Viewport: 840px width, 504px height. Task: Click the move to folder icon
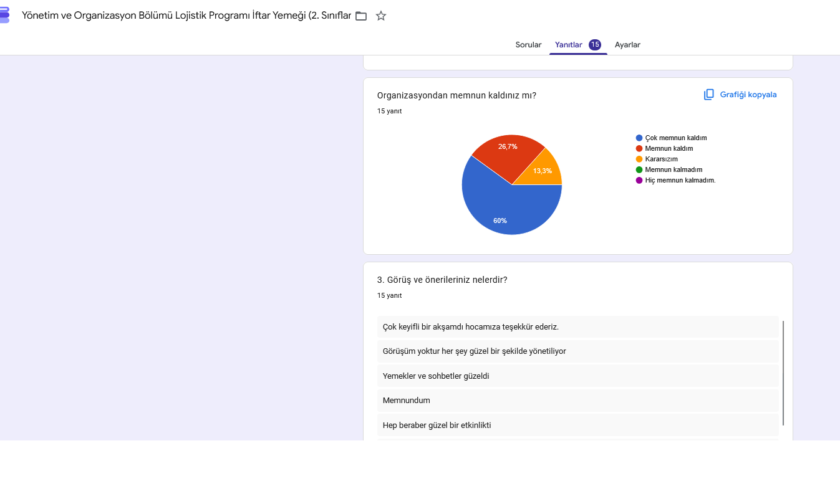click(361, 16)
